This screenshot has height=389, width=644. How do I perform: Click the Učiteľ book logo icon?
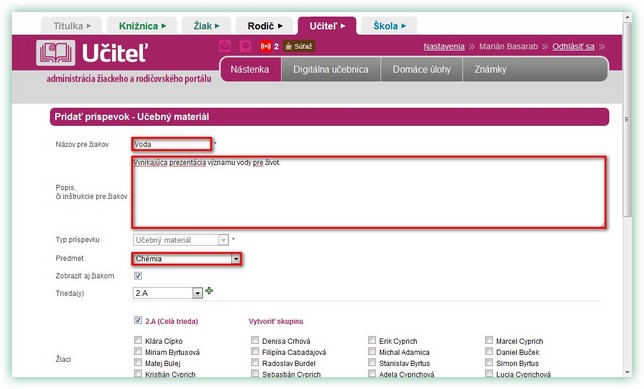tap(55, 53)
